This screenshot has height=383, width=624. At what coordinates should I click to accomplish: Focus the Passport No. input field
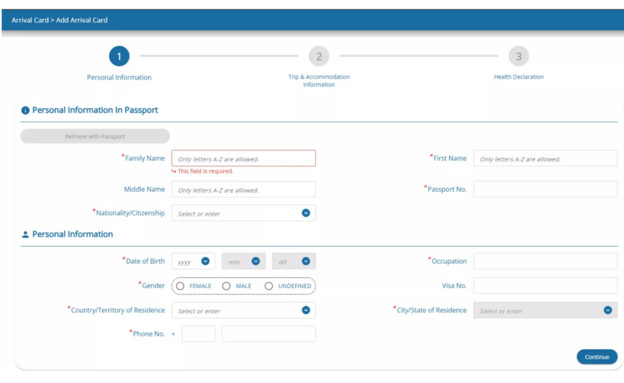tap(545, 190)
